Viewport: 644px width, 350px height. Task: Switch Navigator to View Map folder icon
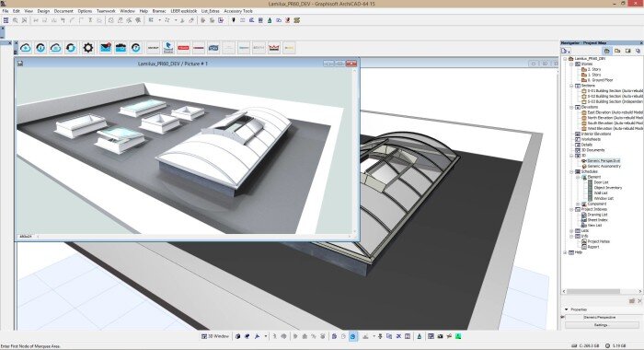pyautogui.click(x=617, y=51)
